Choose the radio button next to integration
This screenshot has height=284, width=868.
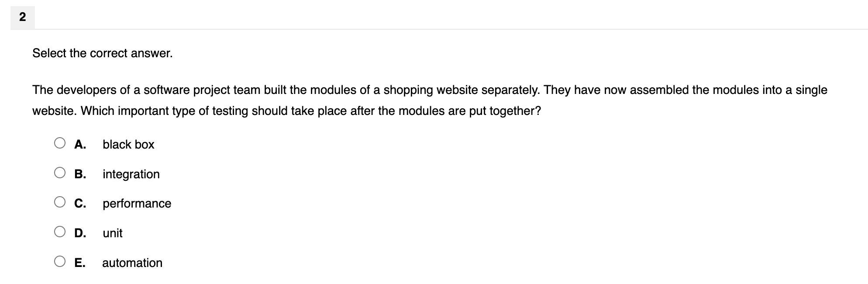click(60, 173)
